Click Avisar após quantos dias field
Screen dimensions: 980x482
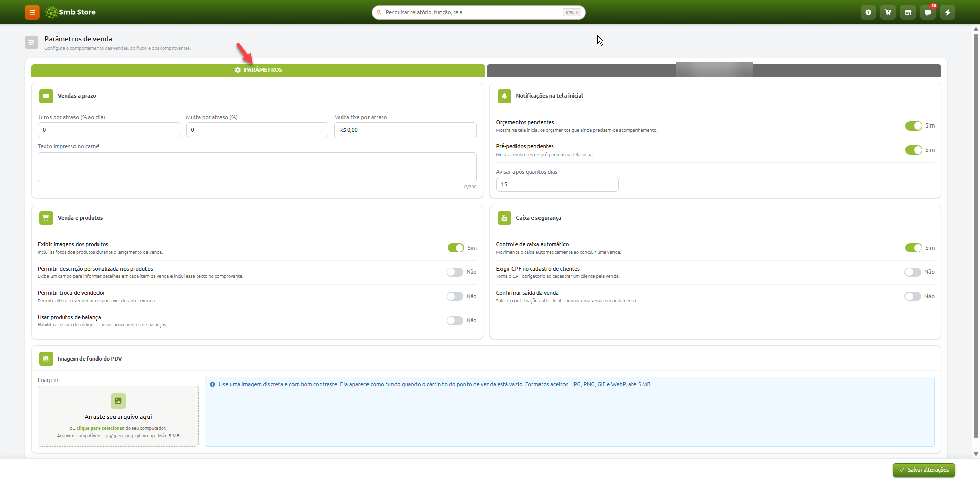pyautogui.click(x=557, y=184)
